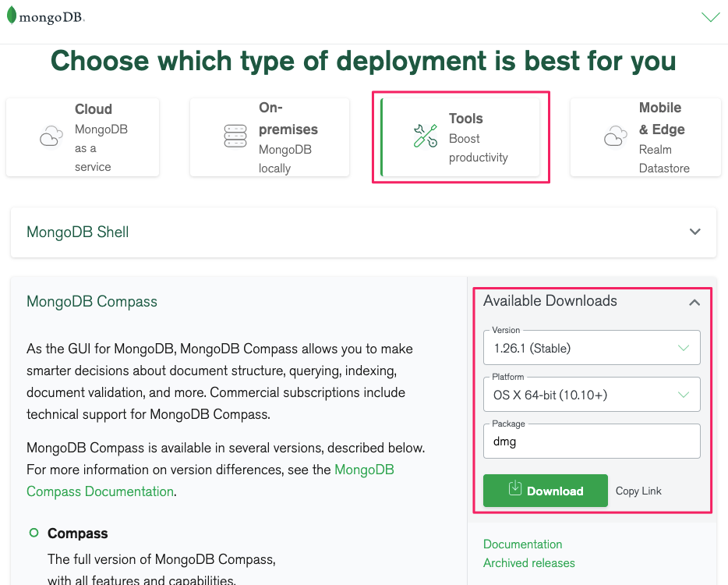Click the Package input field showing dmg
Image resolution: width=728 pixels, height=585 pixels.
click(591, 441)
